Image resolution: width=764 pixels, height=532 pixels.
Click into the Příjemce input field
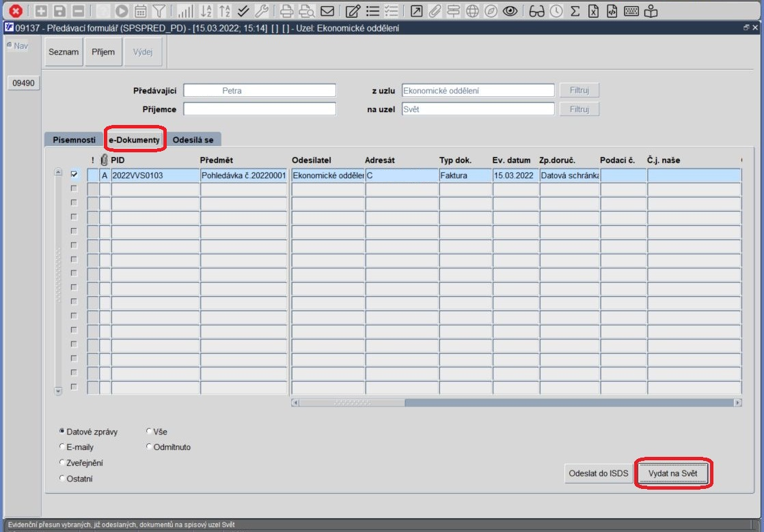point(259,109)
